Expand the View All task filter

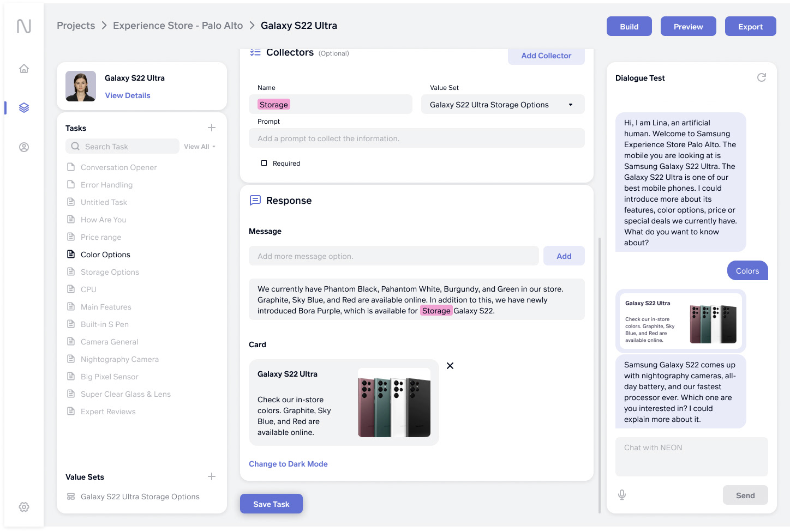coord(200,147)
